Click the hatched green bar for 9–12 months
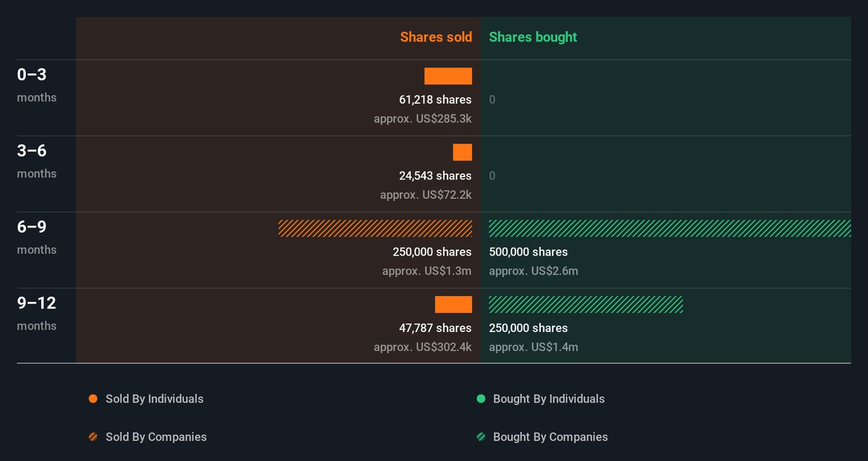 [x=585, y=305]
